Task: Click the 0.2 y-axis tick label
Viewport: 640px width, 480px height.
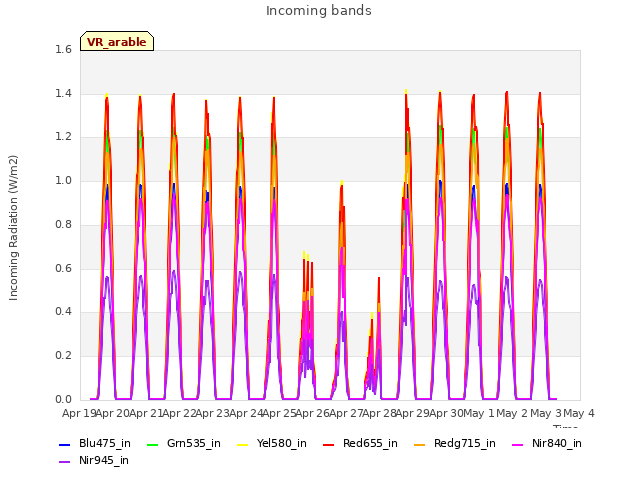Action: (x=63, y=356)
